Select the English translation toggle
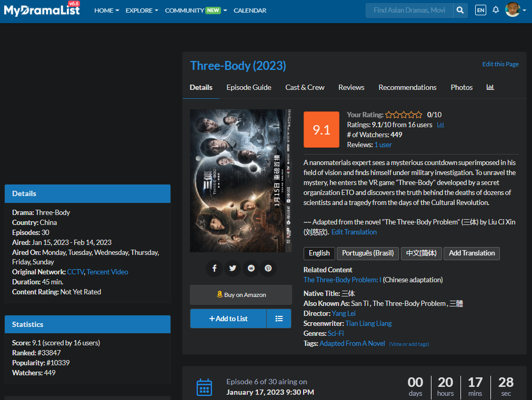This screenshot has height=400, width=532. pos(319,253)
